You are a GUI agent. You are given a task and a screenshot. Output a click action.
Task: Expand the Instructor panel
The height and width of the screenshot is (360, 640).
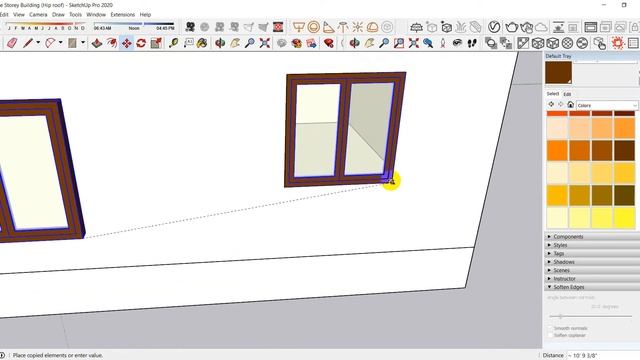(x=591, y=278)
